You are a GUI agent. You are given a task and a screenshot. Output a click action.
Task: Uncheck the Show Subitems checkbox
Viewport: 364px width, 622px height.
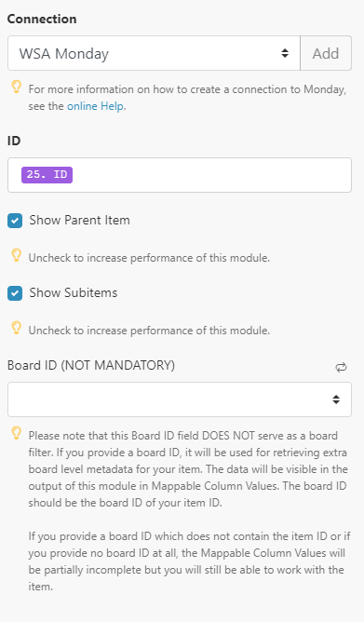pos(15,293)
